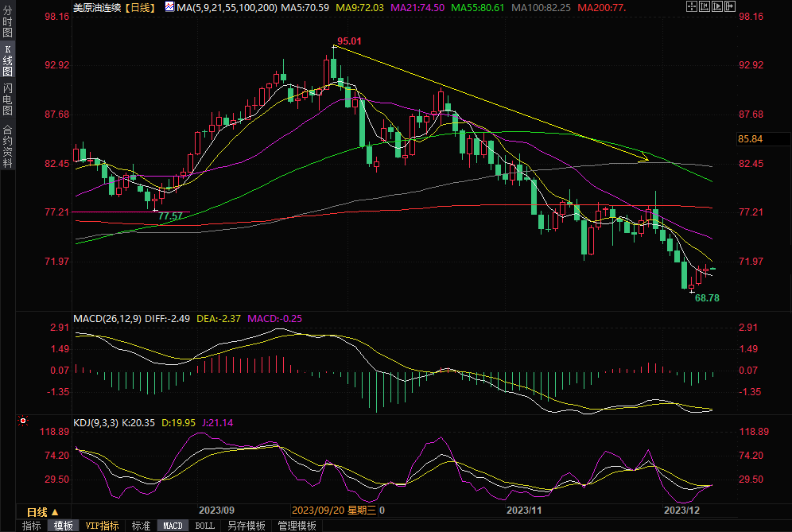The height and width of the screenshot is (532, 792).
Task: Click the 95.01 high price marker
Action: tap(349, 41)
